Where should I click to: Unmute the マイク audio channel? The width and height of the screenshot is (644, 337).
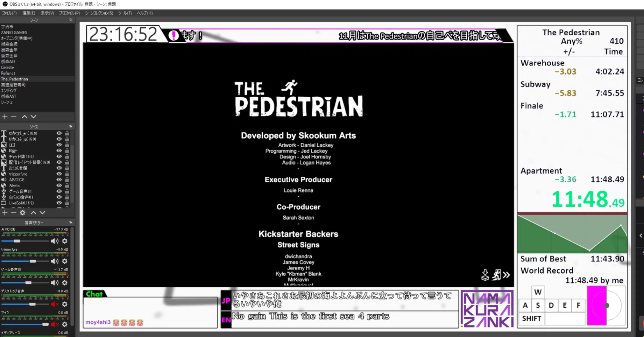coord(55,324)
